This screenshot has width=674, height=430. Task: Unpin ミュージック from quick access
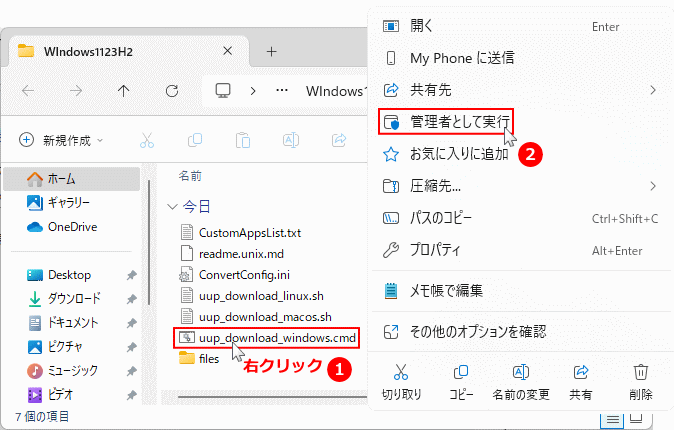coord(132,370)
